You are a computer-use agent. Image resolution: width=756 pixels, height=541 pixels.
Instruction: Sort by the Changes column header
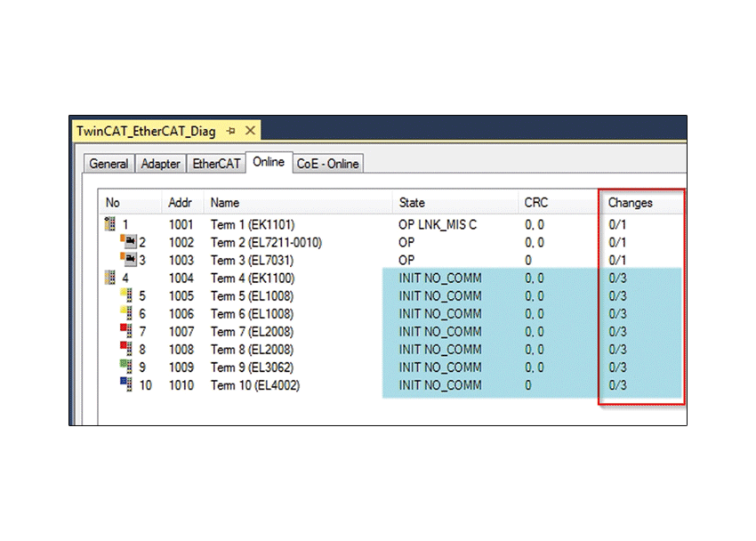(642, 203)
